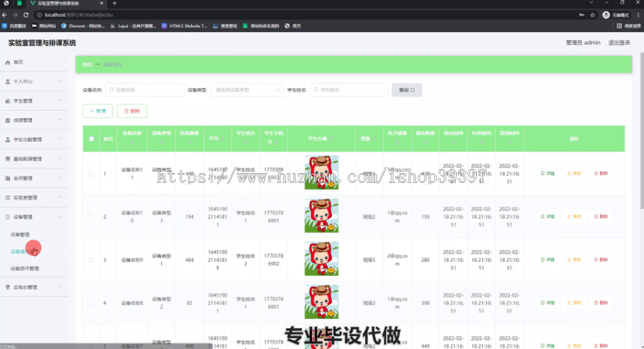Expand the 实验室管理 menu chevron

(59, 197)
